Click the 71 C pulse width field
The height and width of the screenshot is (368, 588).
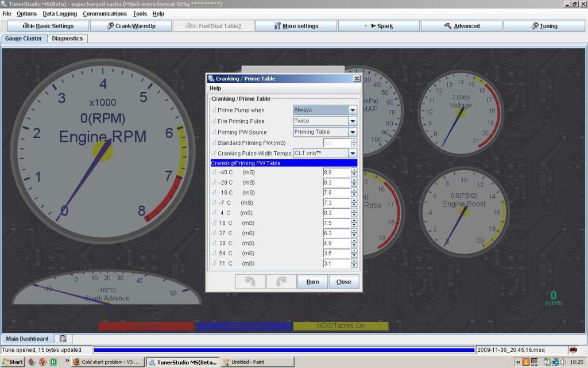point(336,263)
